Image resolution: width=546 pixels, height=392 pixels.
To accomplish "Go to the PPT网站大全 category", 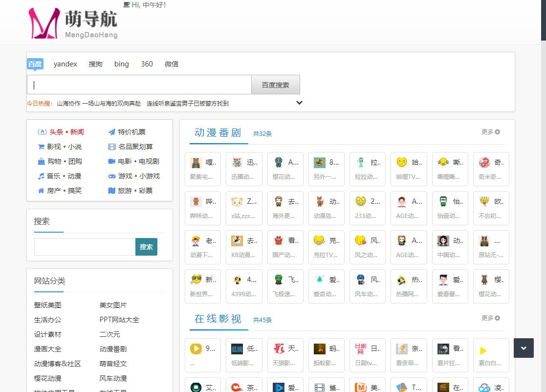I will click(119, 320).
